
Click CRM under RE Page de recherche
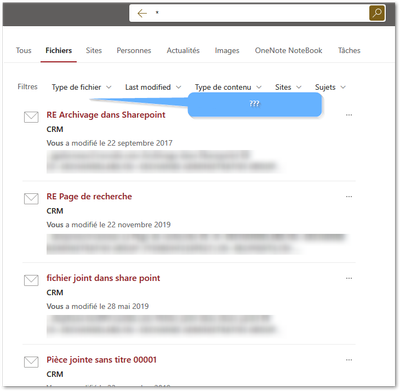tap(55, 211)
